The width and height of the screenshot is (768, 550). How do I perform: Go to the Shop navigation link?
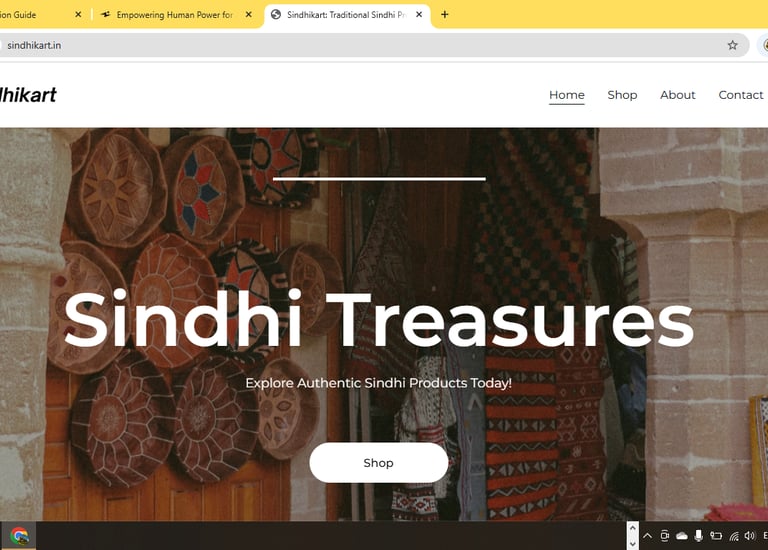point(622,95)
